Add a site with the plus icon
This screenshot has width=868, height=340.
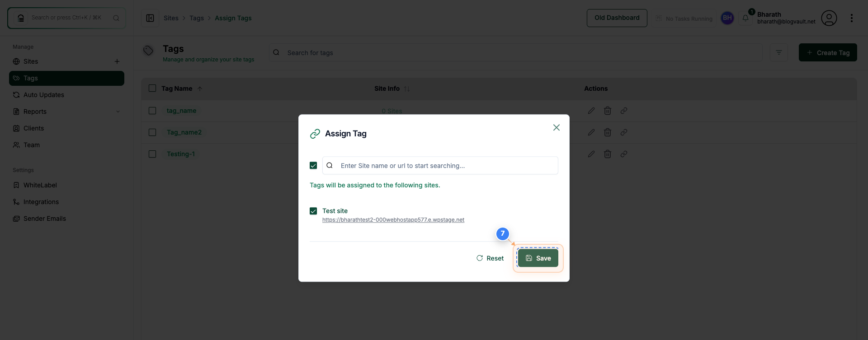pos(117,61)
